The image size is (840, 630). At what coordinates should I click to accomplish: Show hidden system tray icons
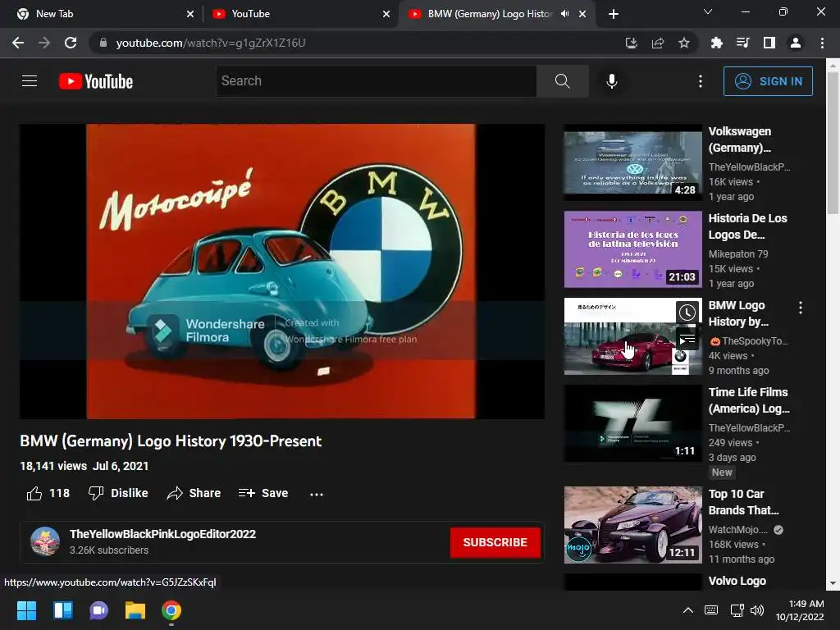tap(688, 610)
